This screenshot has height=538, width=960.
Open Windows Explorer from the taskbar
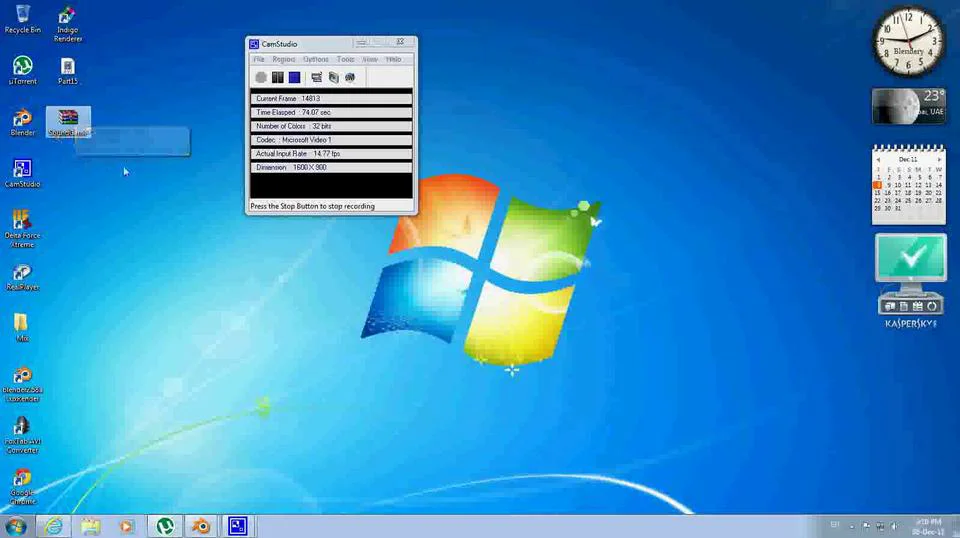click(91, 526)
